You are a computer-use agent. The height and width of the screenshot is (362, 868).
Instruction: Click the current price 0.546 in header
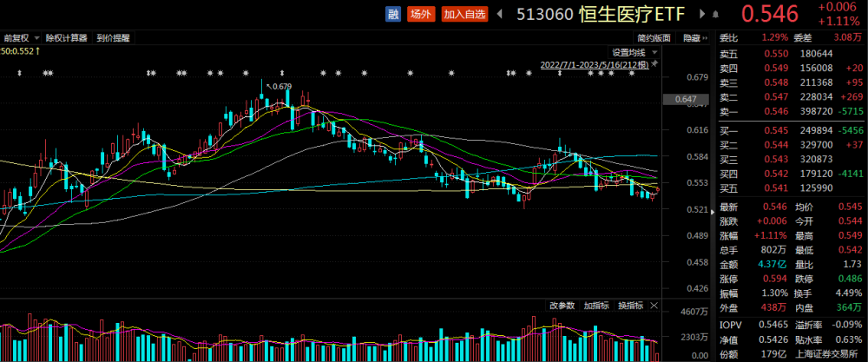pyautogui.click(x=770, y=15)
